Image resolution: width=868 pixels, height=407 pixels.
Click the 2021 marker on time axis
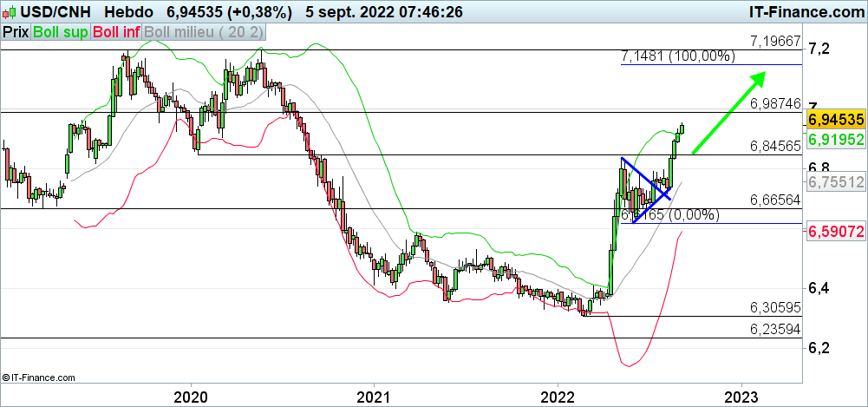point(374,396)
